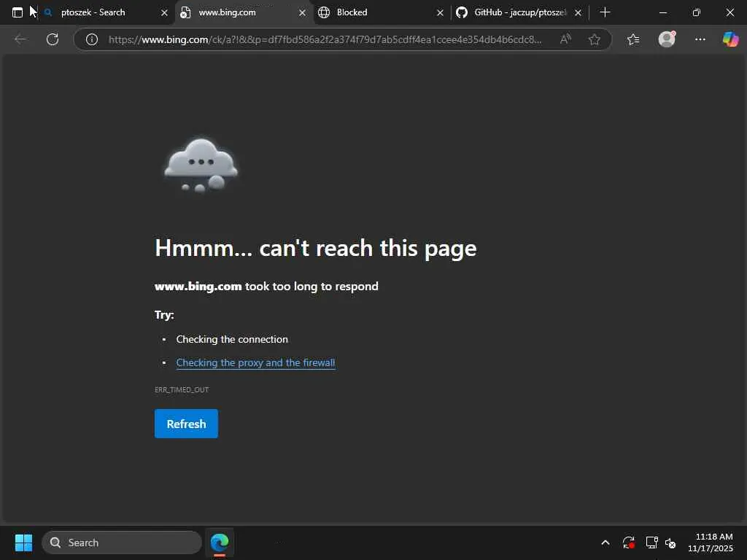747x560 pixels.
Task: Close the GitHub tab
Action: 578,13
